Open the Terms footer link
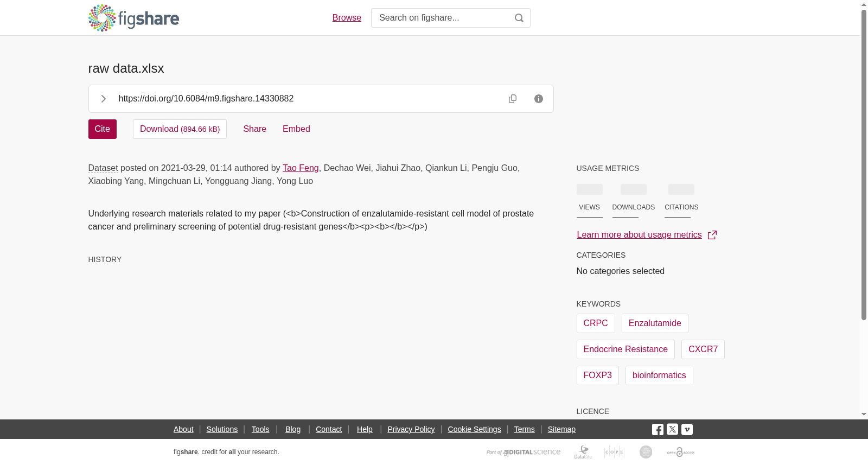Screen dimensions: 868x465 [525, 429]
